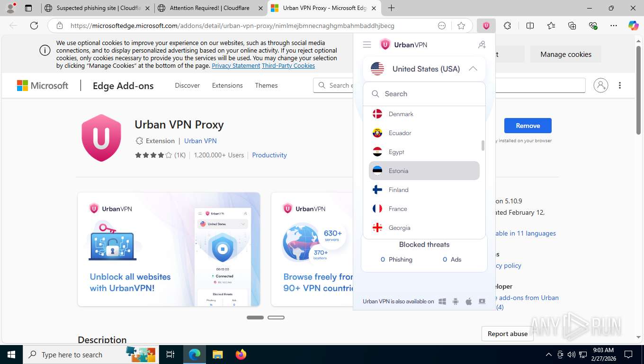
Task: Open the Windows Start menu
Action: point(11,355)
